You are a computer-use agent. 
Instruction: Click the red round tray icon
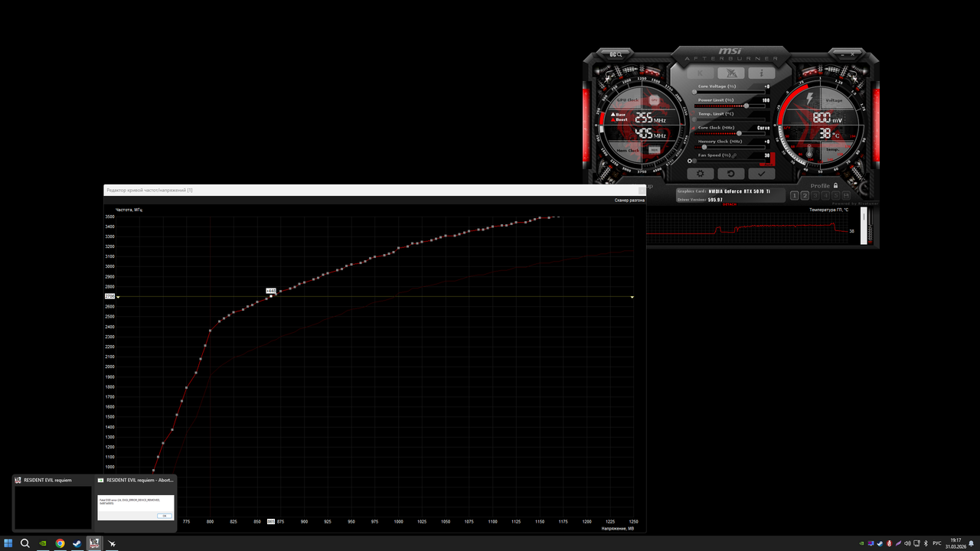pyautogui.click(x=889, y=543)
